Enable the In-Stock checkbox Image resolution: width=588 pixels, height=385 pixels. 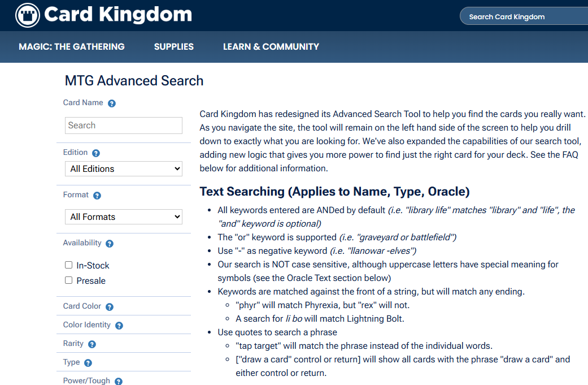pyautogui.click(x=68, y=265)
